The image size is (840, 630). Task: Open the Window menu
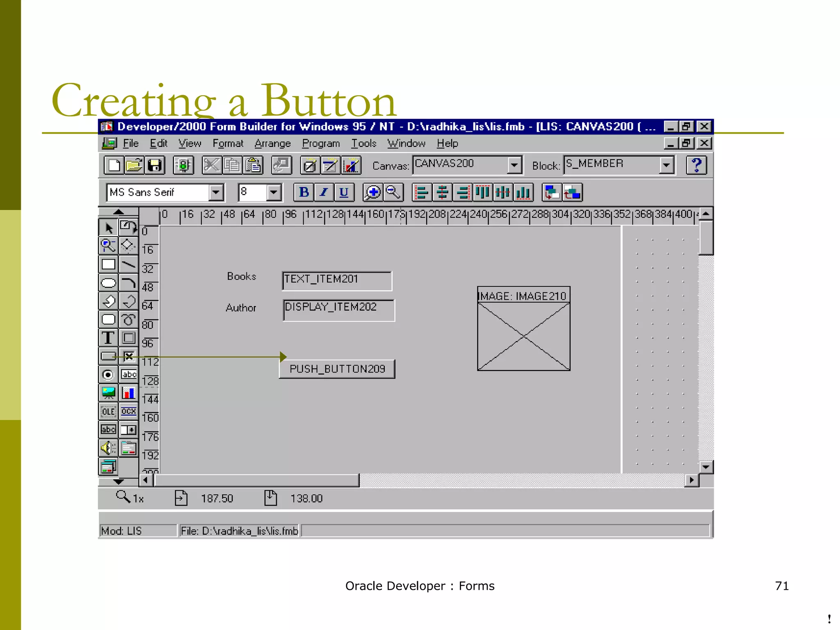pos(406,144)
